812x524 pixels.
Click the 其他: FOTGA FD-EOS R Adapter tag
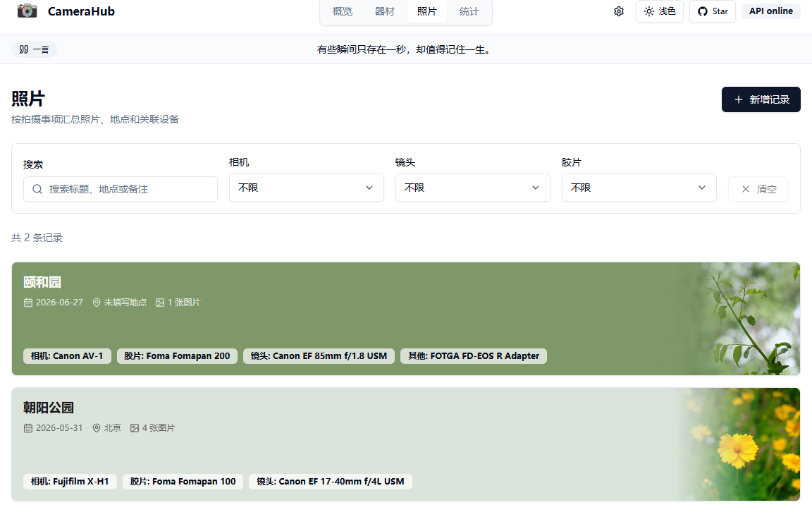474,356
